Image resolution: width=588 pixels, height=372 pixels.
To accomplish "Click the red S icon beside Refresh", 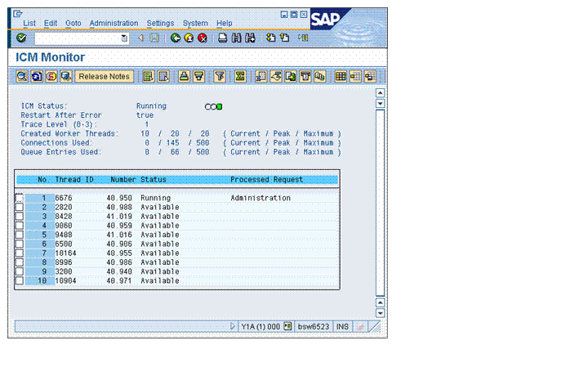I will pos(51,77).
